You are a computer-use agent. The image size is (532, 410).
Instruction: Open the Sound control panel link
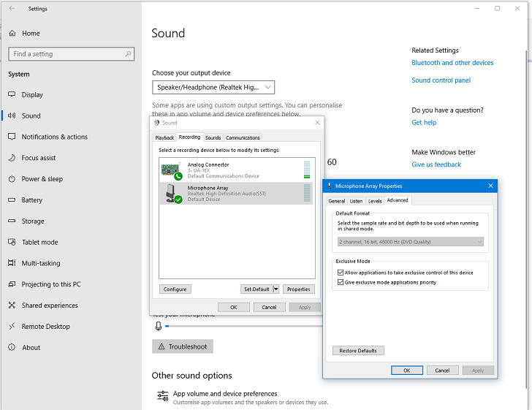(x=441, y=80)
